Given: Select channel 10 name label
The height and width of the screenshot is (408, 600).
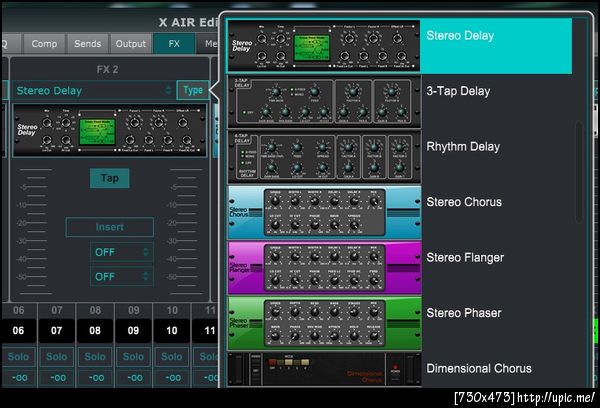Looking at the screenshot, I should pyautogui.click(x=171, y=330).
